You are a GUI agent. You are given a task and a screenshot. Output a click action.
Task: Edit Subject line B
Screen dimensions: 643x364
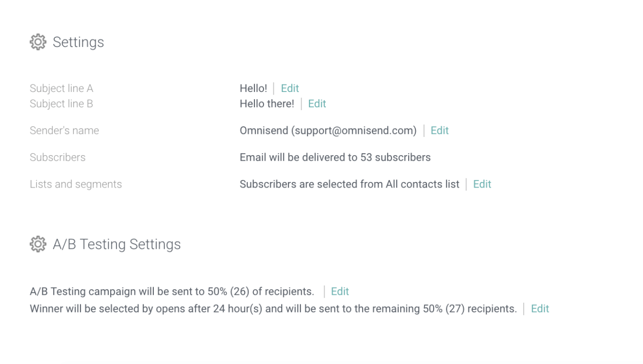(317, 104)
